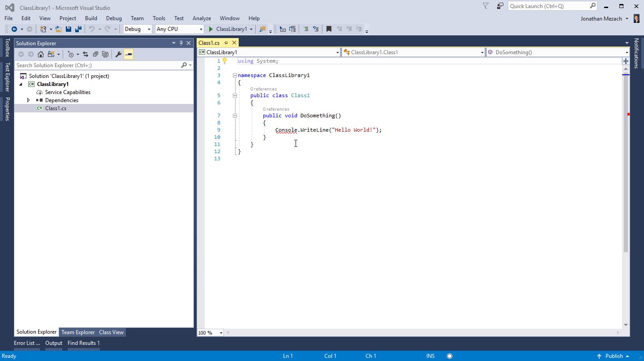
Task: Click the Save All toolbar icon
Action: click(78, 29)
